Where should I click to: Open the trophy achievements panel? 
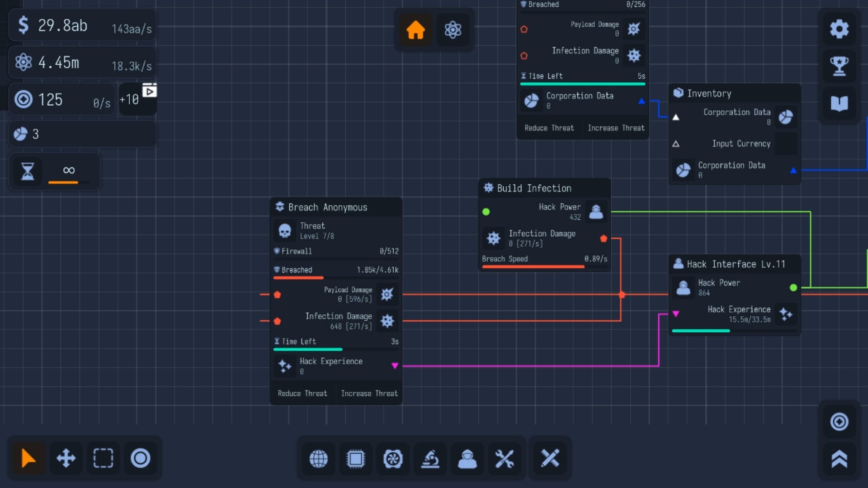[839, 66]
